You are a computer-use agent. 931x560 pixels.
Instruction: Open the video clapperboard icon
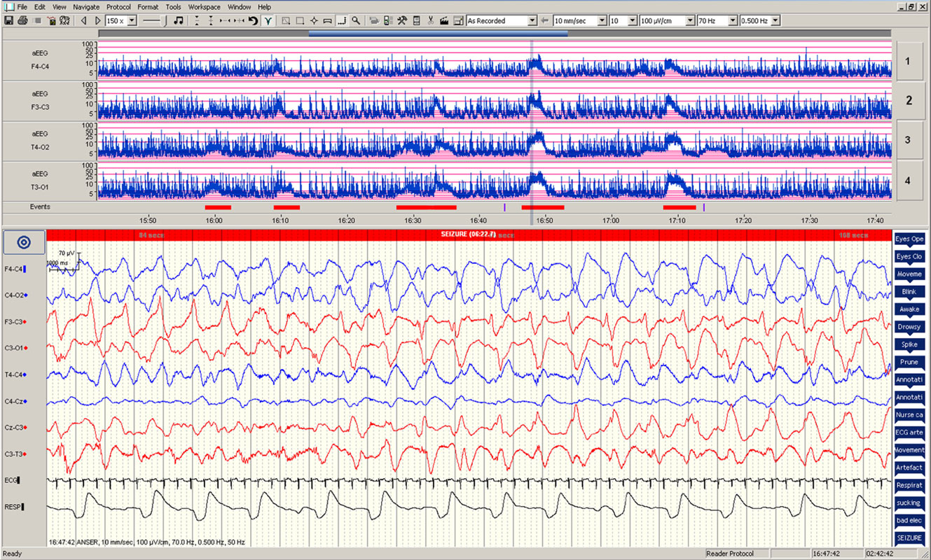click(x=444, y=21)
